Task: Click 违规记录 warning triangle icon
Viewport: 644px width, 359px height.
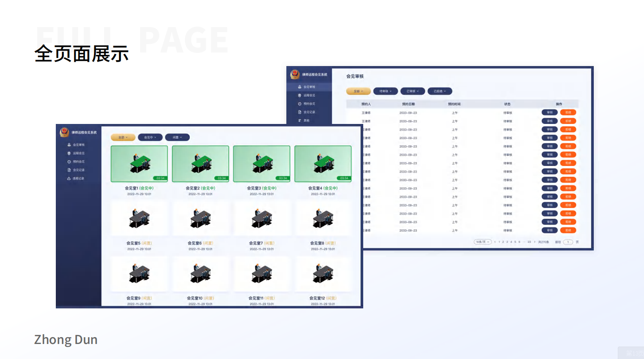Action: click(69, 178)
